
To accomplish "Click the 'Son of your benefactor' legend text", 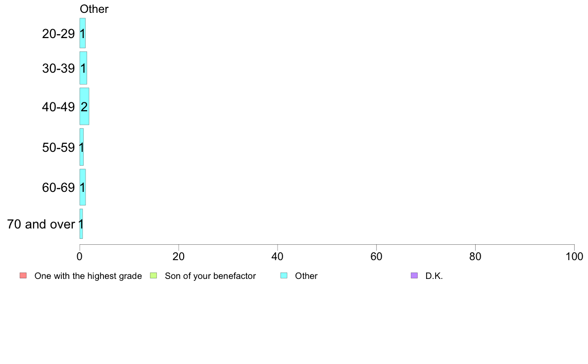I will 210,276.
